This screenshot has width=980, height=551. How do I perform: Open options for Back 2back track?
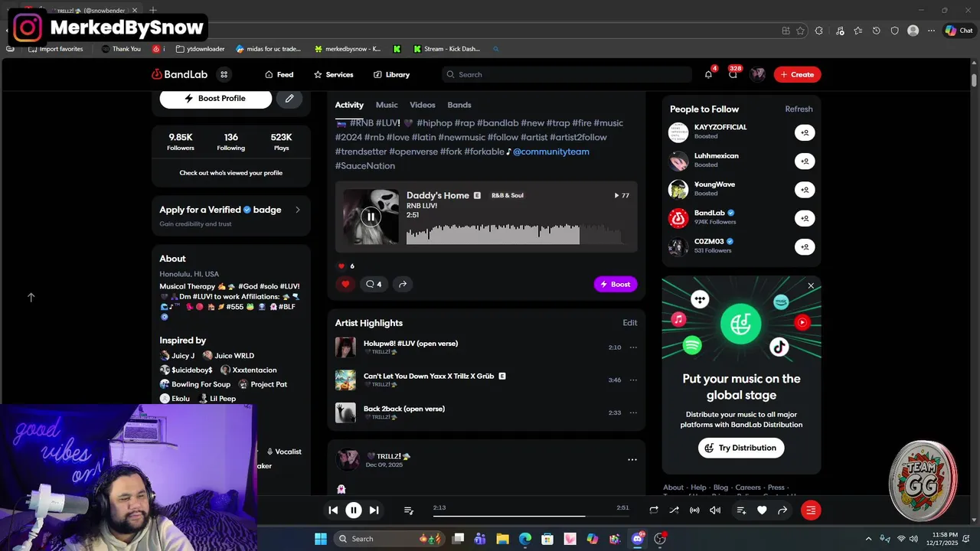(x=633, y=412)
